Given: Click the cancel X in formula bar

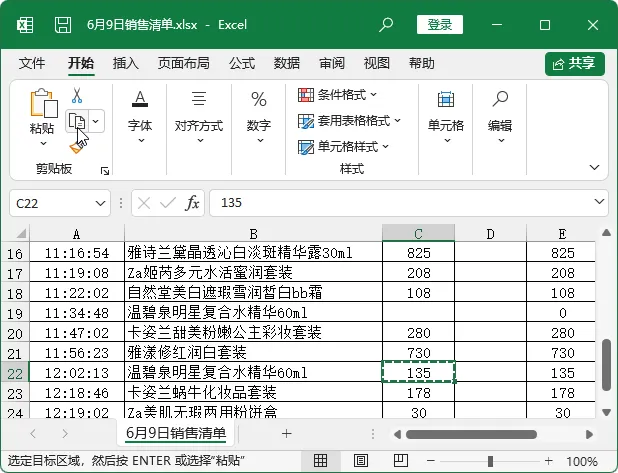Looking at the screenshot, I should 144,203.
